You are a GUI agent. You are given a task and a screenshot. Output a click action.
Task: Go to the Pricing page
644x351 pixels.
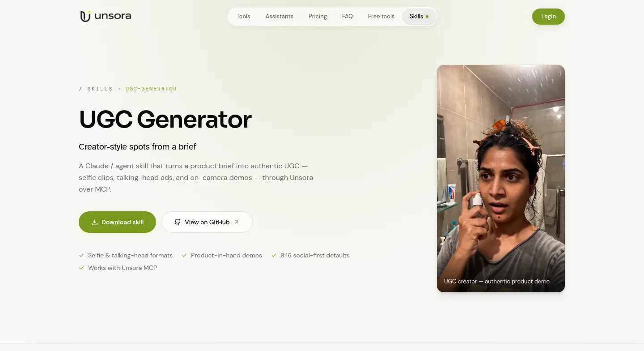tap(318, 17)
